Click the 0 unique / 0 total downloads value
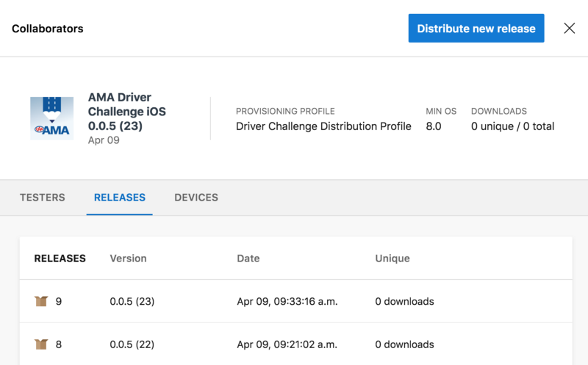The height and width of the screenshot is (365, 588). [x=512, y=126]
